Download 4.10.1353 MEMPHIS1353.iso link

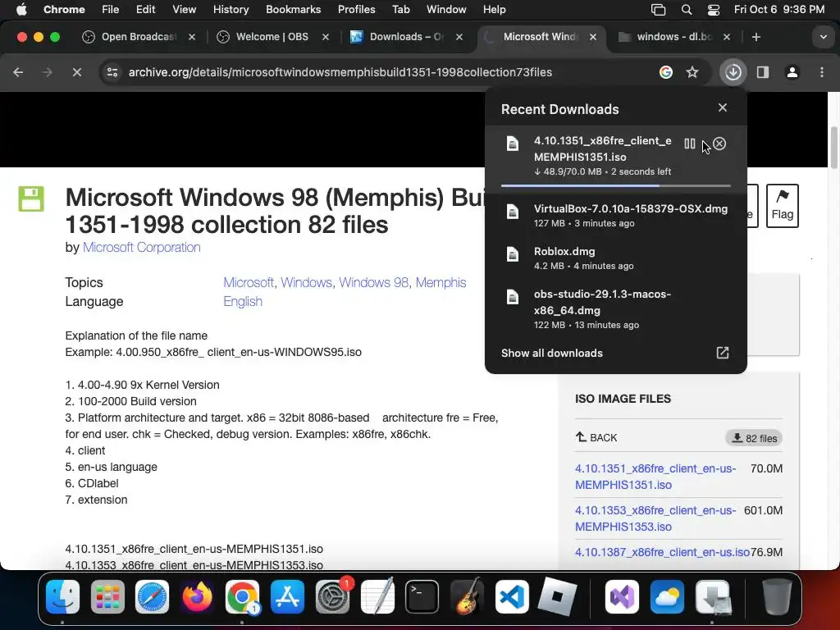[x=655, y=518]
